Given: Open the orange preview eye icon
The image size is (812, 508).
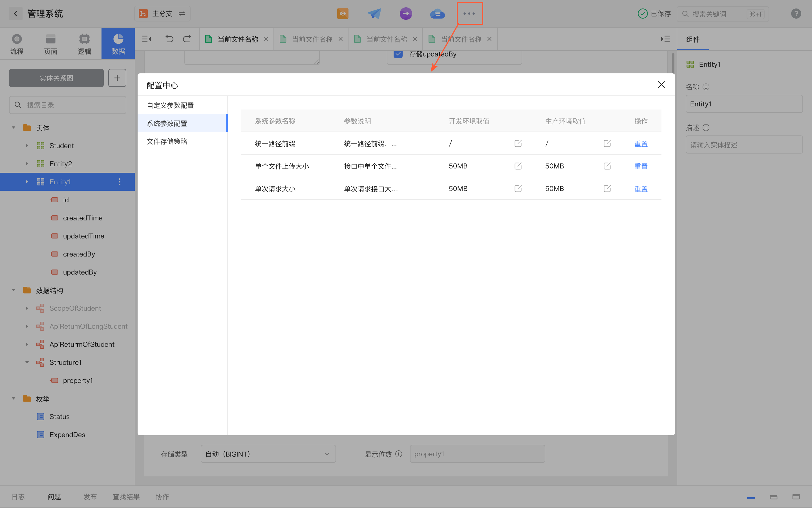Looking at the screenshot, I should [x=343, y=14].
